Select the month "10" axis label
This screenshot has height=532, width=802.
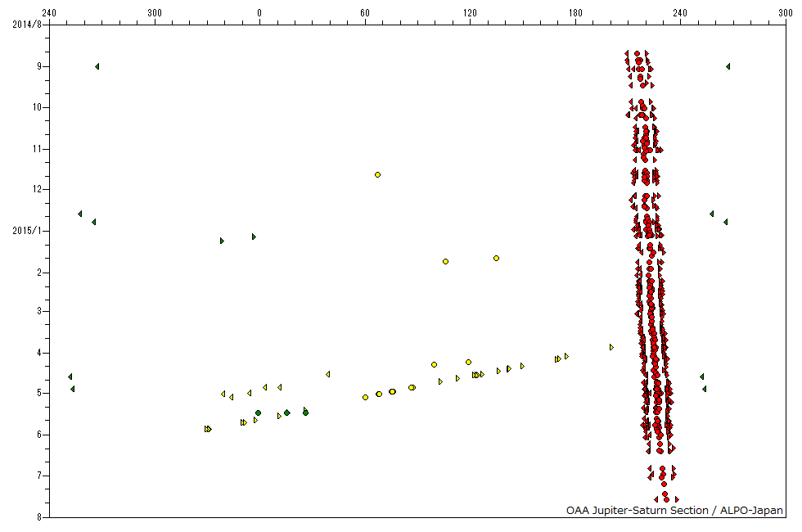point(38,107)
